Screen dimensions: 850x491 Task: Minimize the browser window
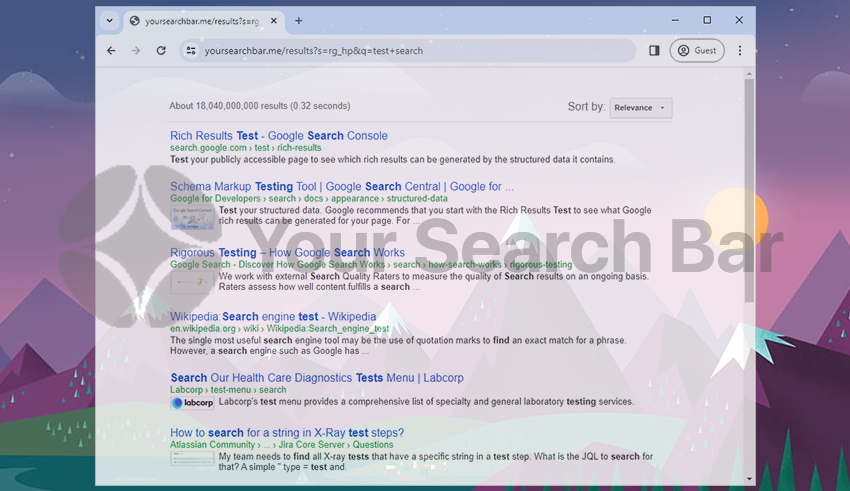(x=675, y=20)
